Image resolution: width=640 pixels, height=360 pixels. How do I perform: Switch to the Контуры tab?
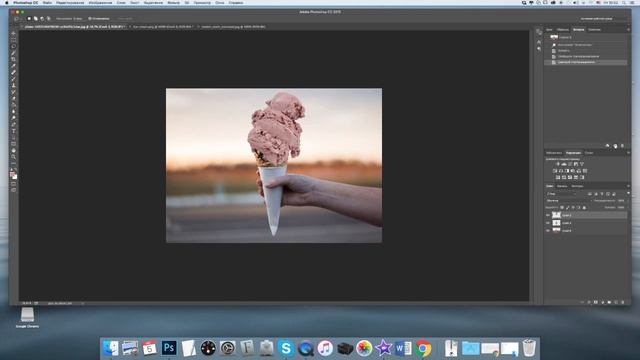577,186
